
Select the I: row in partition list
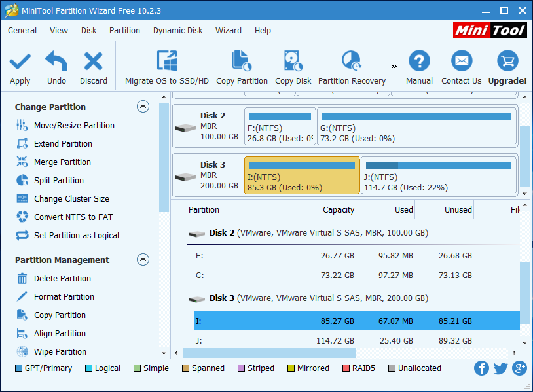coord(357,321)
